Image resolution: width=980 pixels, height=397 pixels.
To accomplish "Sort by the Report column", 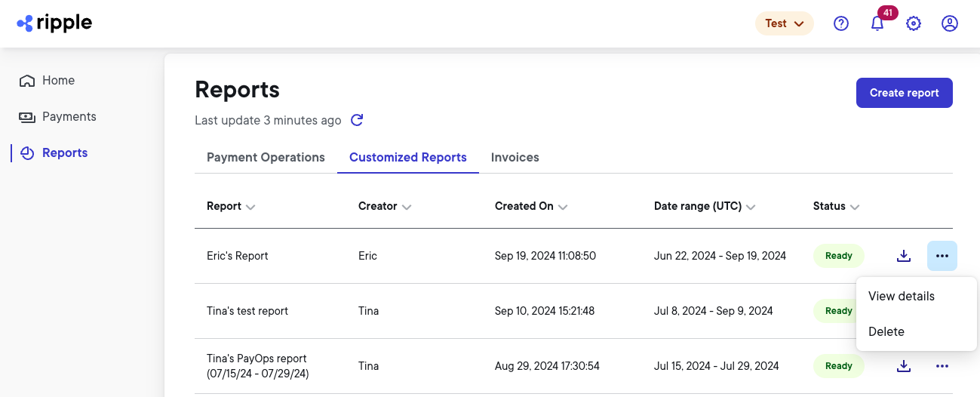I will (x=231, y=206).
